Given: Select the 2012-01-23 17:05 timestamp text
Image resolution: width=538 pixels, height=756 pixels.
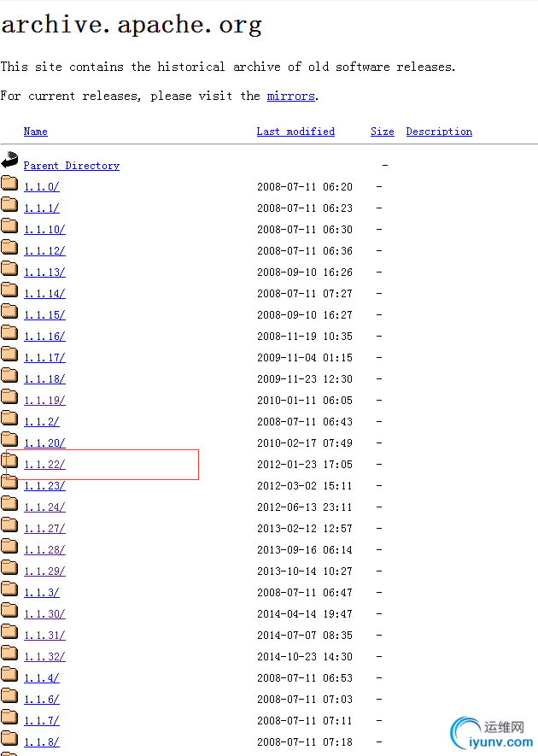Looking at the screenshot, I should coord(305,465).
